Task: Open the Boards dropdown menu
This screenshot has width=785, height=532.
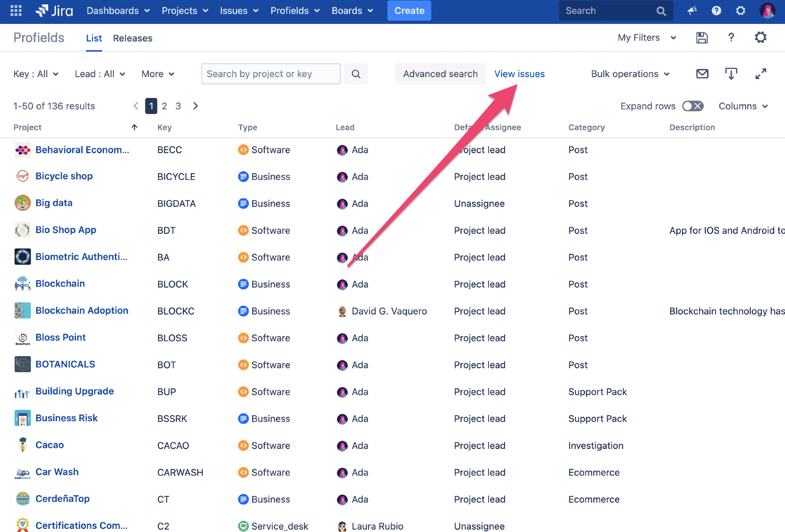Action: (352, 11)
